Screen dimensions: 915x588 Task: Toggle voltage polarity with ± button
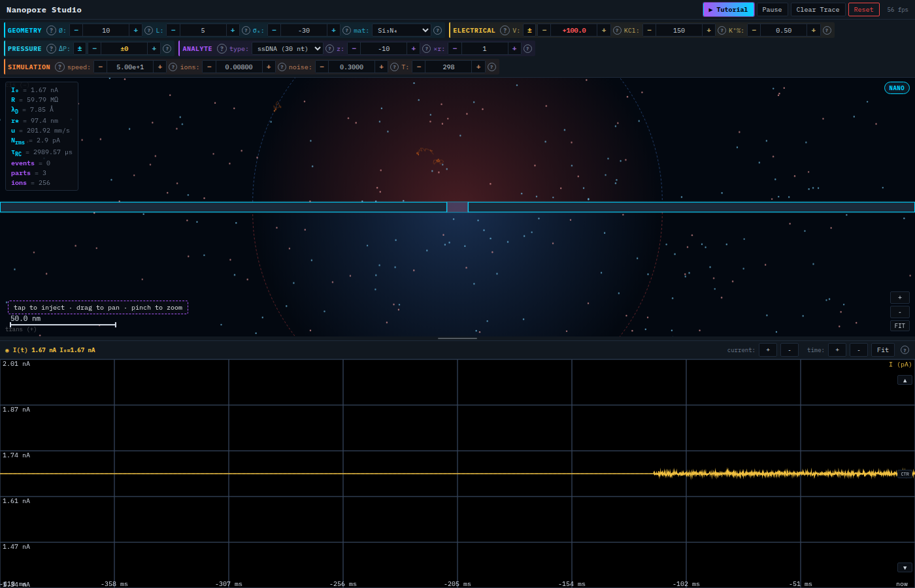point(529,30)
